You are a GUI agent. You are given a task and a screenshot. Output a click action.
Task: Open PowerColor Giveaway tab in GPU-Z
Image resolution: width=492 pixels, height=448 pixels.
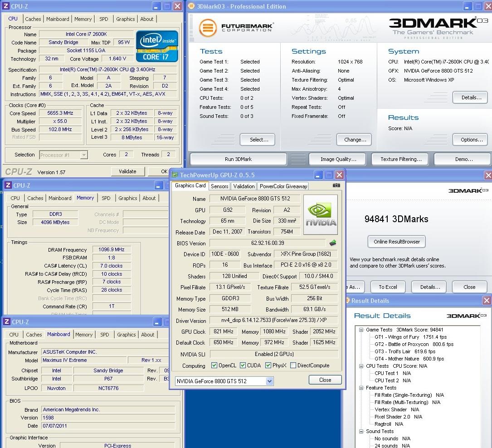click(x=283, y=186)
